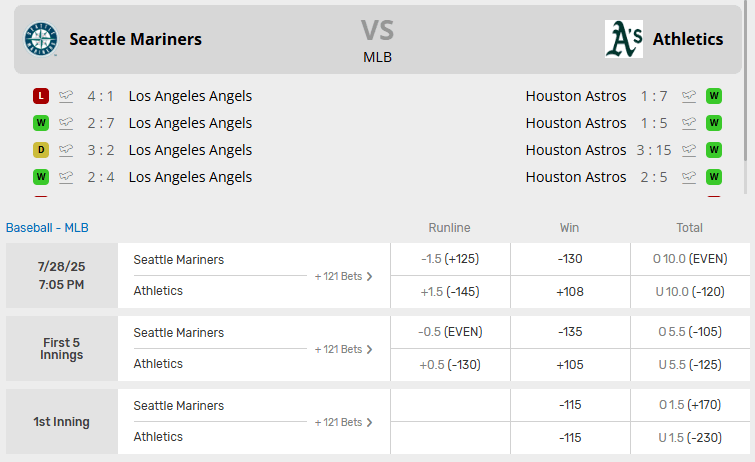The height and width of the screenshot is (462, 755).
Task: Click the Seattle Mariners team logo
Action: coord(41,39)
